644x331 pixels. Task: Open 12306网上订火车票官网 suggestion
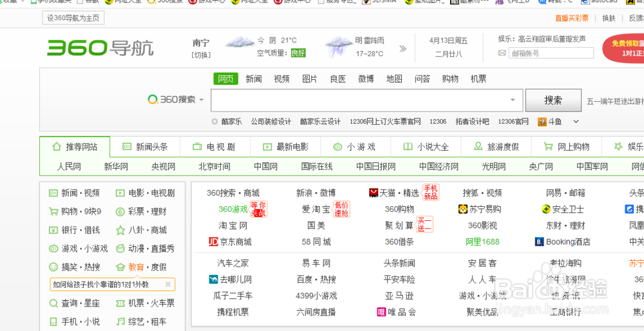pyautogui.click(x=385, y=122)
